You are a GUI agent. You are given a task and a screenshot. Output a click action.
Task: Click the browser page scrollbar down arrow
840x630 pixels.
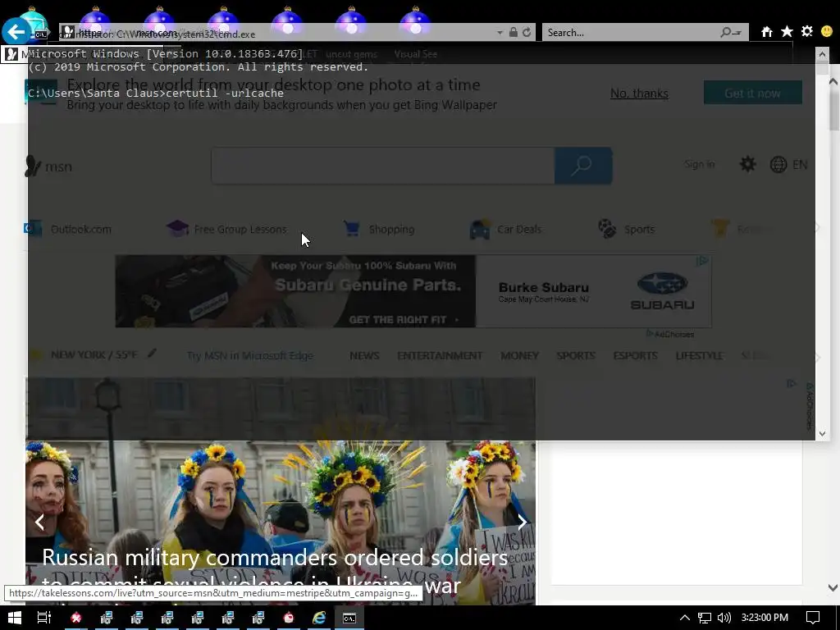833,587
